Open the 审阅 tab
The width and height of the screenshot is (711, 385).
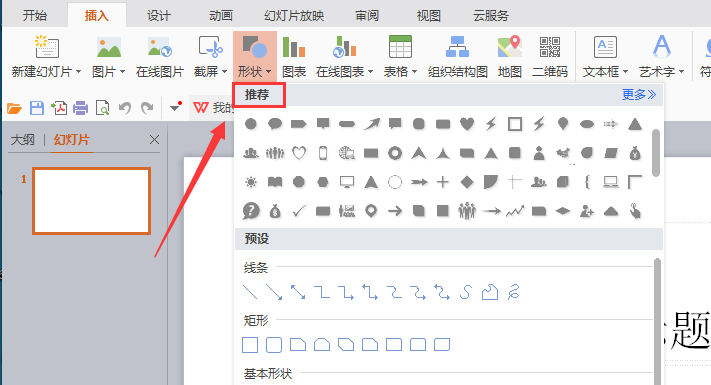[x=367, y=16]
